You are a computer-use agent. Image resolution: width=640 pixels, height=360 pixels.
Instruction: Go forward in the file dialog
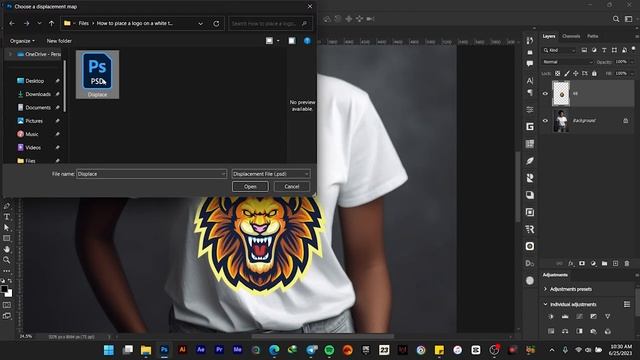[x=27, y=24]
